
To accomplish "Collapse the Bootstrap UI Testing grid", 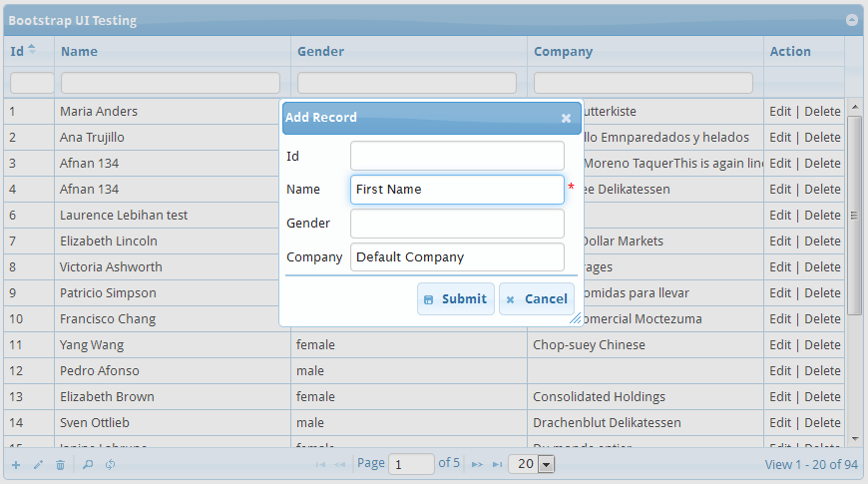I will (x=851, y=20).
